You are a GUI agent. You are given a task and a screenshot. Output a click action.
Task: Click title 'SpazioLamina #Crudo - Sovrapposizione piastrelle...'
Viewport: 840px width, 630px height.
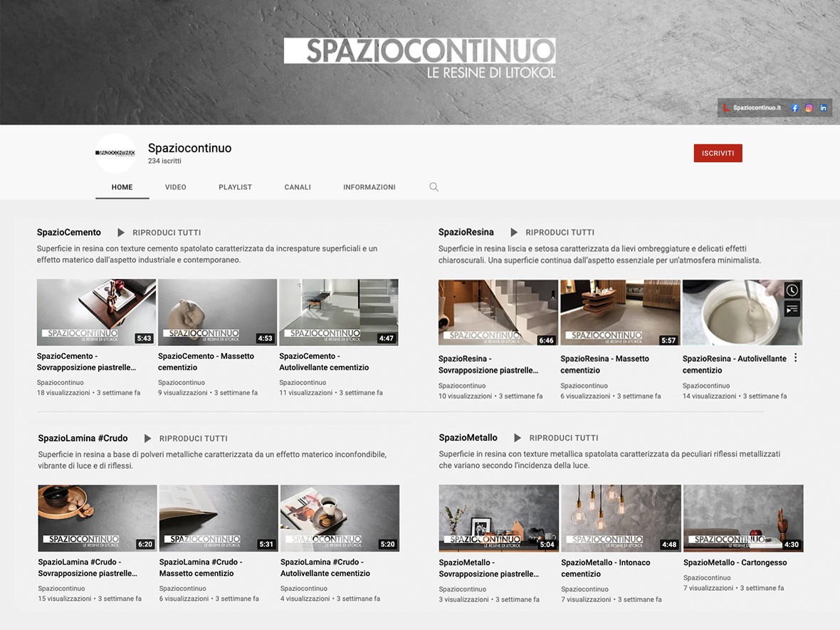click(88, 567)
